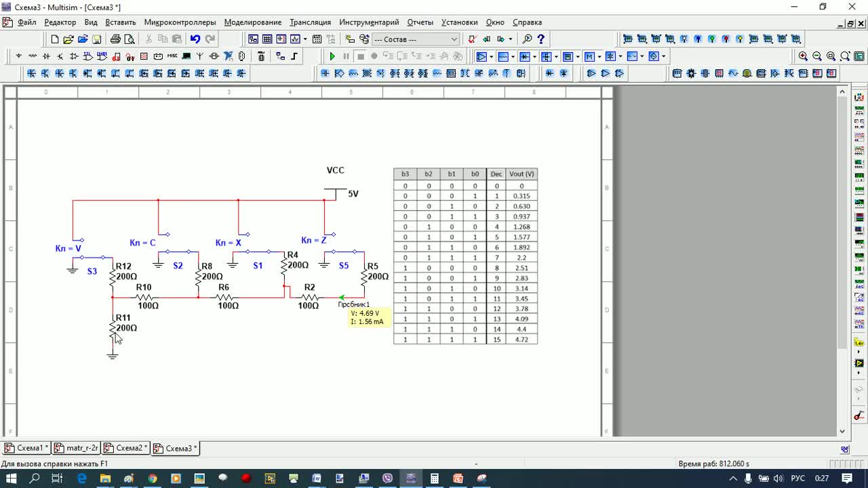Click the 4.72 Vout table cell

[521, 340]
